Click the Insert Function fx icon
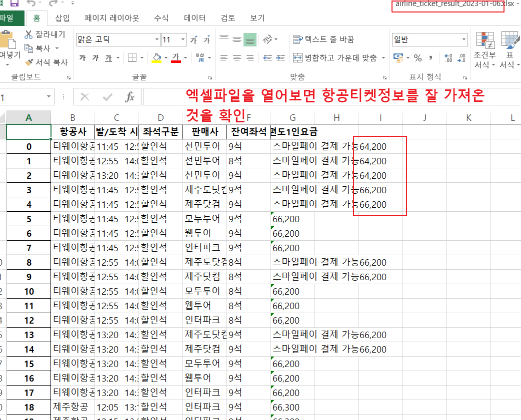Screen dimensions: 521x420 [129, 97]
